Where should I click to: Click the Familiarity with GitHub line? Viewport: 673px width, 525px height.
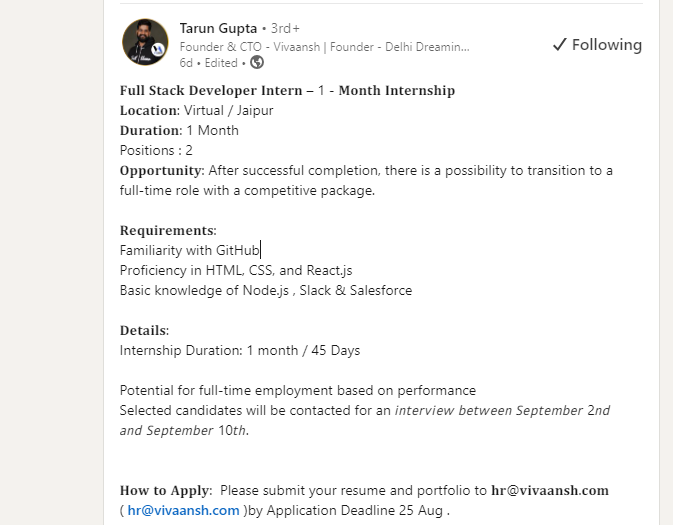(x=189, y=251)
